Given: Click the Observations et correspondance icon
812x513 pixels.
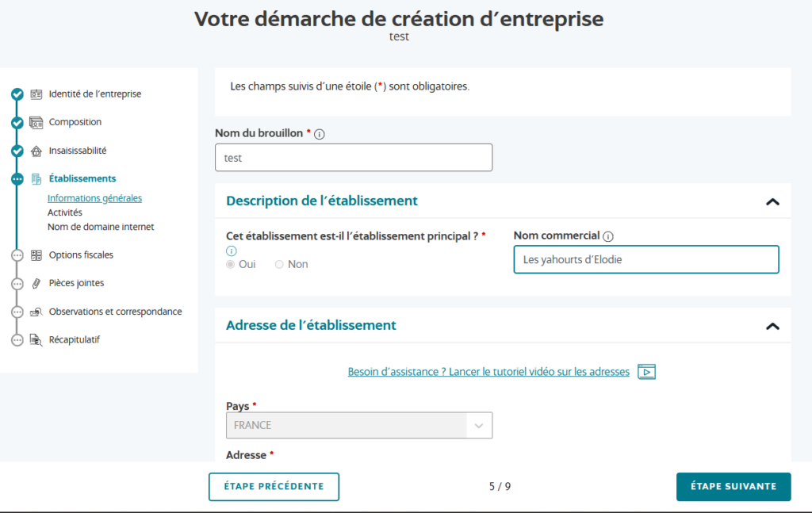Looking at the screenshot, I should pyautogui.click(x=36, y=312).
